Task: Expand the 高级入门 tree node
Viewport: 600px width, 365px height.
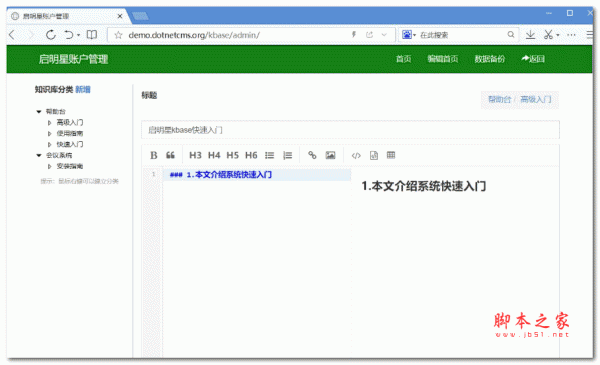Action: [x=49, y=123]
